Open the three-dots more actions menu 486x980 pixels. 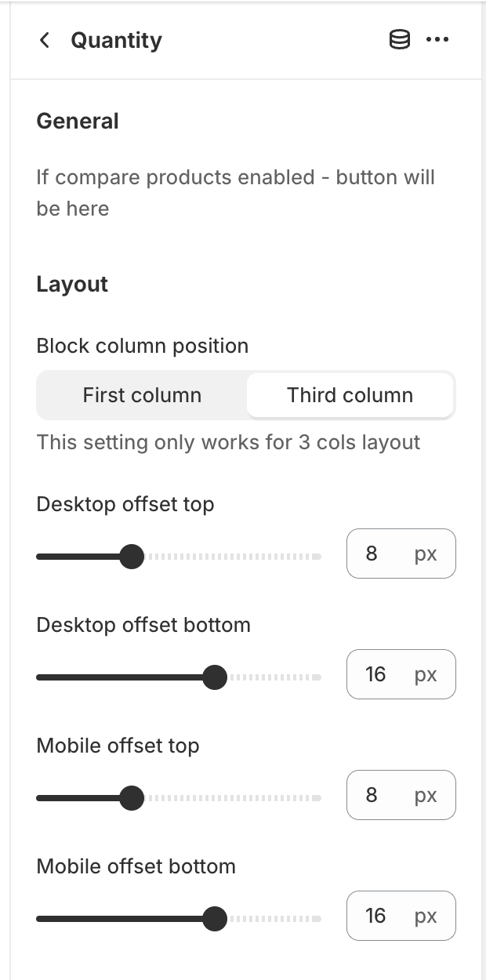(437, 40)
